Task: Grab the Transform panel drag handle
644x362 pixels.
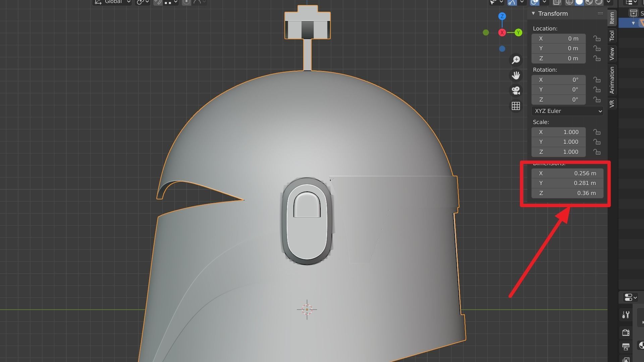Action: pyautogui.click(x=600, y=13)
